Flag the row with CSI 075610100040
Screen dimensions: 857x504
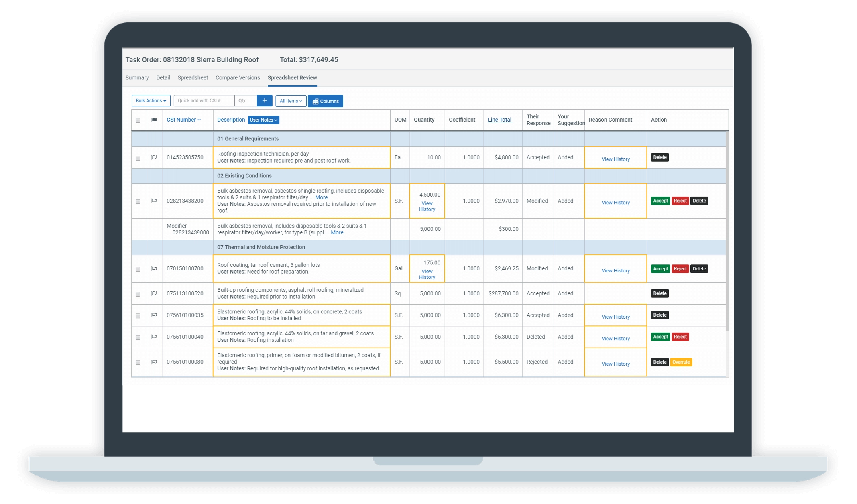pyautogui.click(x=154, y=337)
